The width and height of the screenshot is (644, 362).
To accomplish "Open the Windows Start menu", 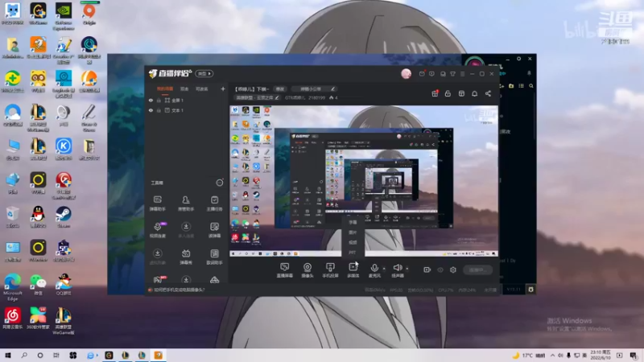I will (8, 355).
